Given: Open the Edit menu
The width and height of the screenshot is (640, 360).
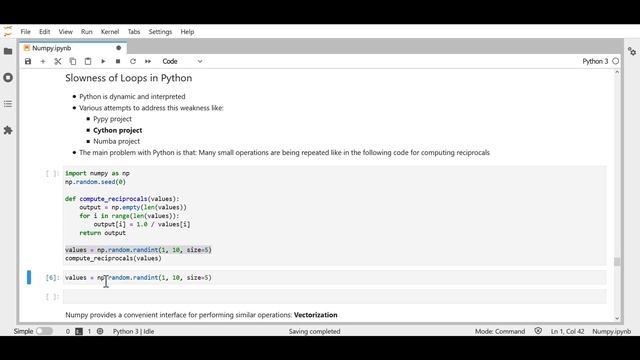Looking at the screenshot, I should coord(44,31).
